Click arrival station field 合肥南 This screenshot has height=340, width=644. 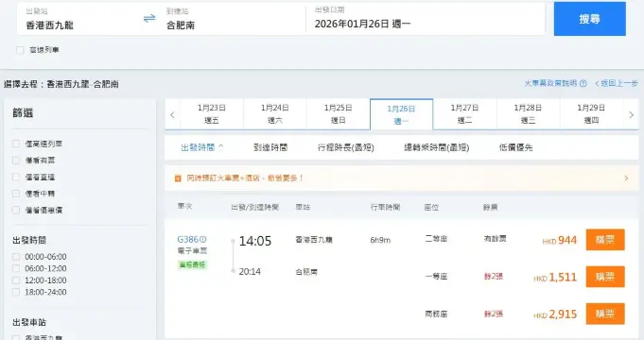tap(232, 19)
